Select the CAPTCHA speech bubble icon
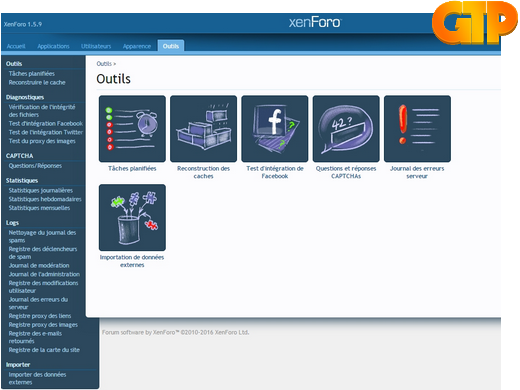Image resolution: width=520 pixels, height=390 pixels. [x=346, y=129]
